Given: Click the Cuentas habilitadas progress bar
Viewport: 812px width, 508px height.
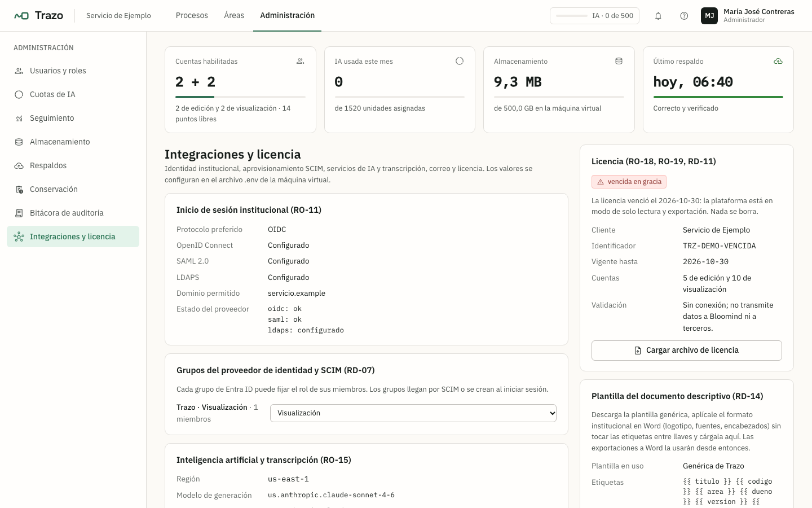Looking at the screenshot, I should pos(240,97).
